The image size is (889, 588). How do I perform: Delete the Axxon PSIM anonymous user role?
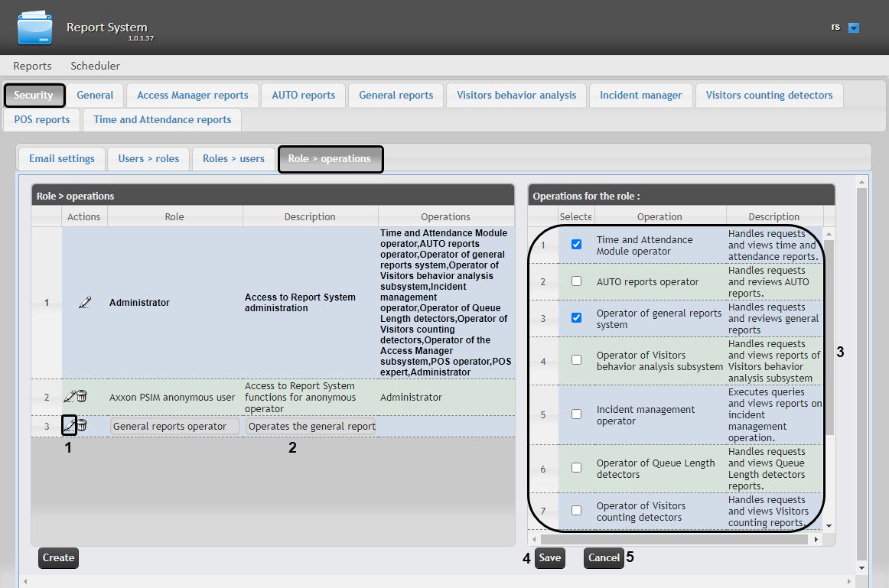click(82, 397)
